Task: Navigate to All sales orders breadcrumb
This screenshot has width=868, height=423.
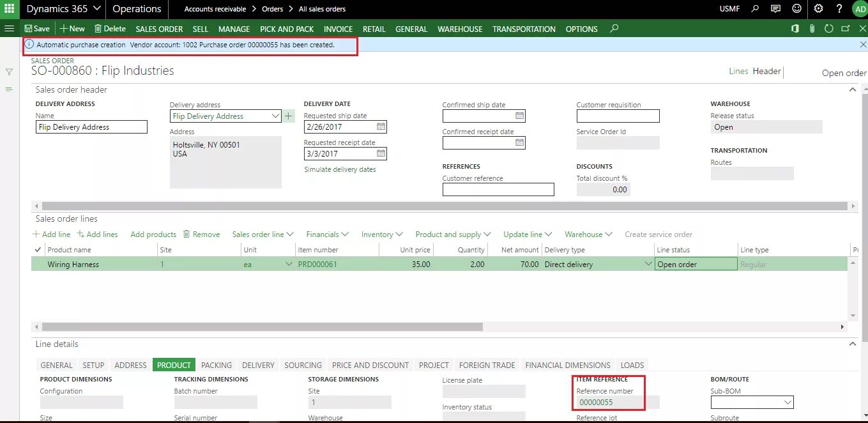Action: [x=323, y=9]
